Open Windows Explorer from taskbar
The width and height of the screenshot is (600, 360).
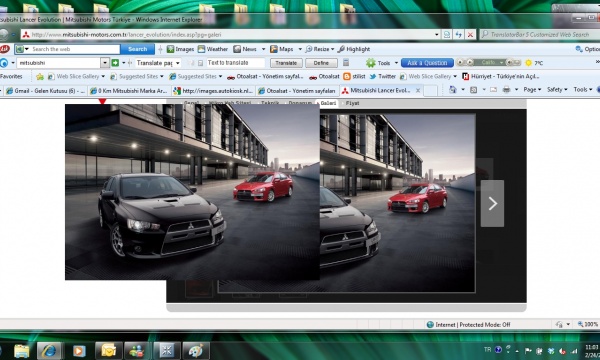(22, 351)
